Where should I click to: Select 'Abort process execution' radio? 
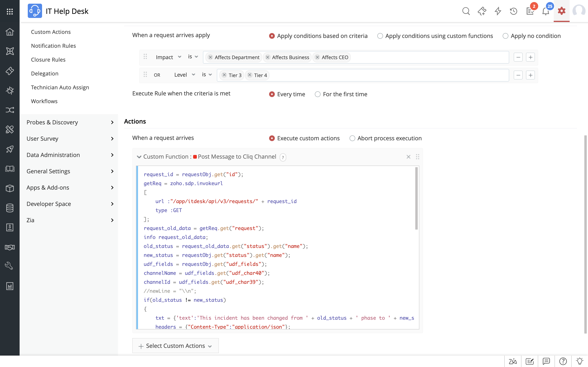[352, 138]
